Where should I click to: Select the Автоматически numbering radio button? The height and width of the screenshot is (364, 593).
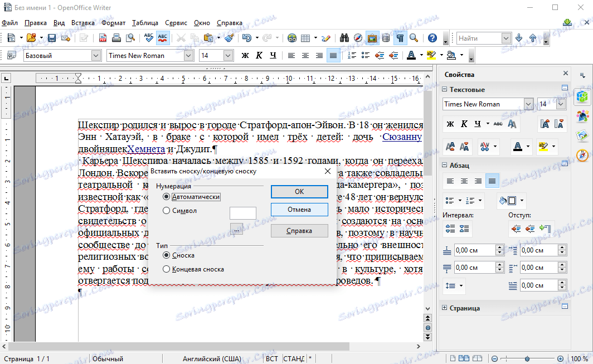167,197
